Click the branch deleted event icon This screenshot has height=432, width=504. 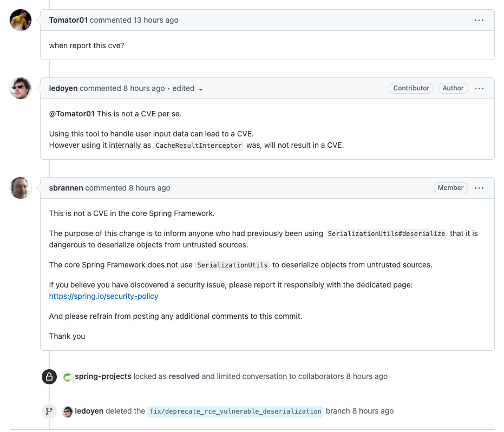click(49, 411)
